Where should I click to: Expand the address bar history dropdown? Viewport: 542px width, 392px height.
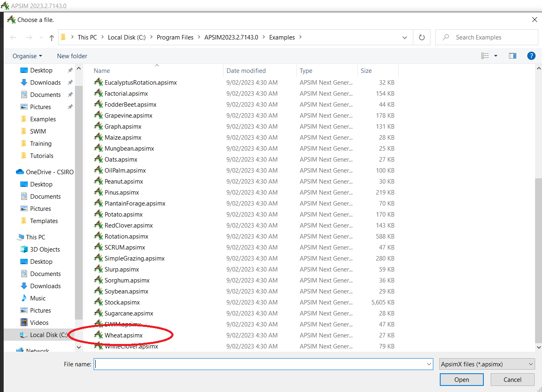405,37
